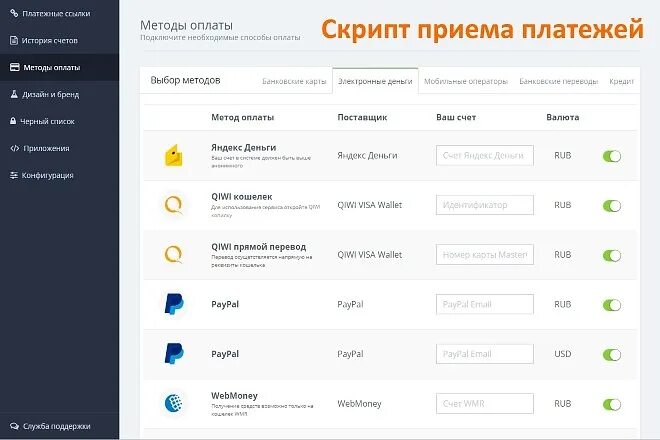The image size is (660, 440).
Task: Click the Ваш счет column header
Action: point(456,117)
